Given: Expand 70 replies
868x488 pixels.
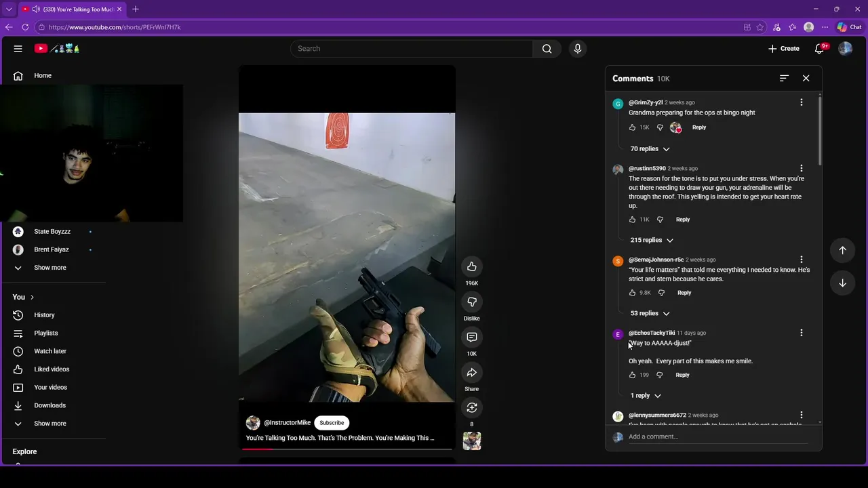Looking at the screenshot, I should tap(650, 149).
